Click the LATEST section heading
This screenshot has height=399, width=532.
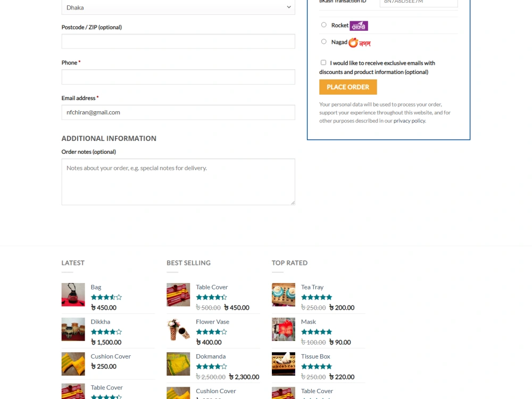pyautogui.click(x=73, y=263)
